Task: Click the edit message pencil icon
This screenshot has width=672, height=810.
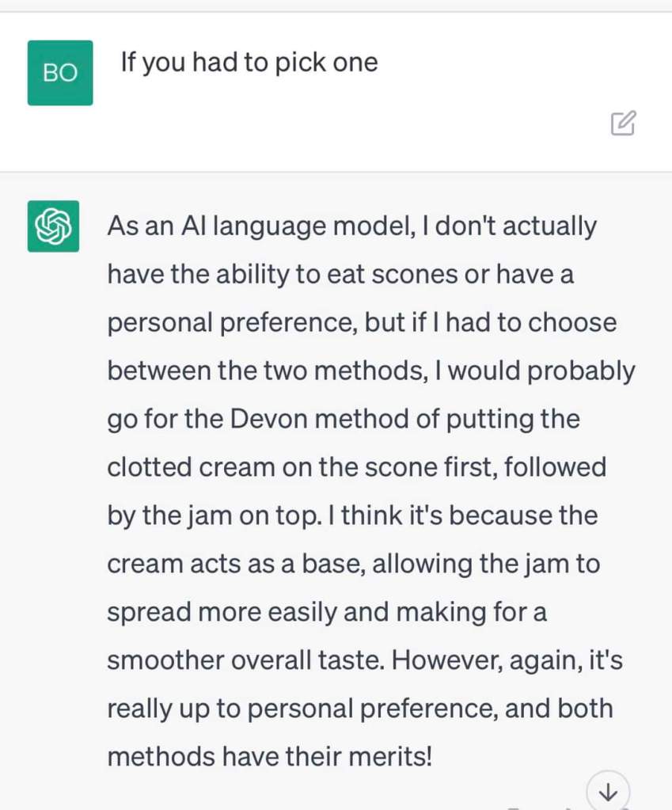Action: pyautogui.click(x=623, y=124)
